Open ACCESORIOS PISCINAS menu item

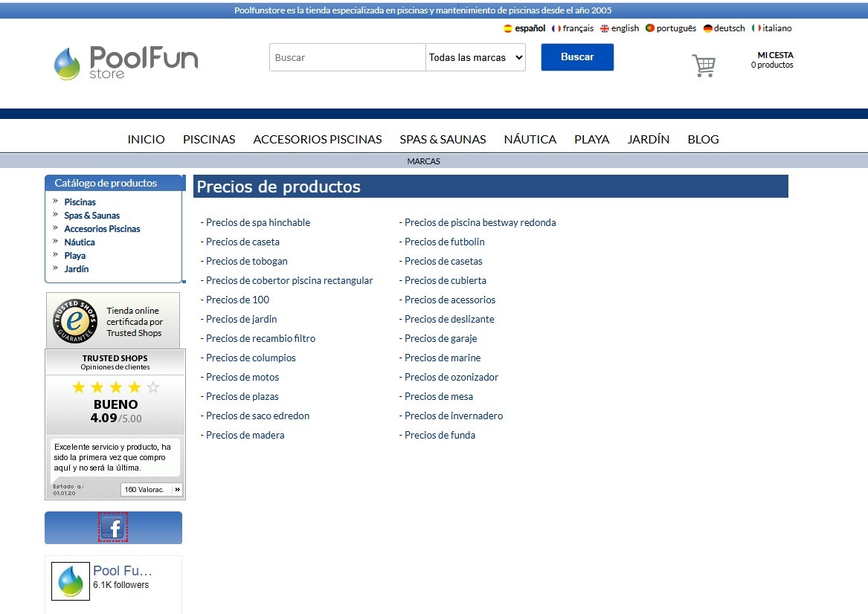[317, 139]
